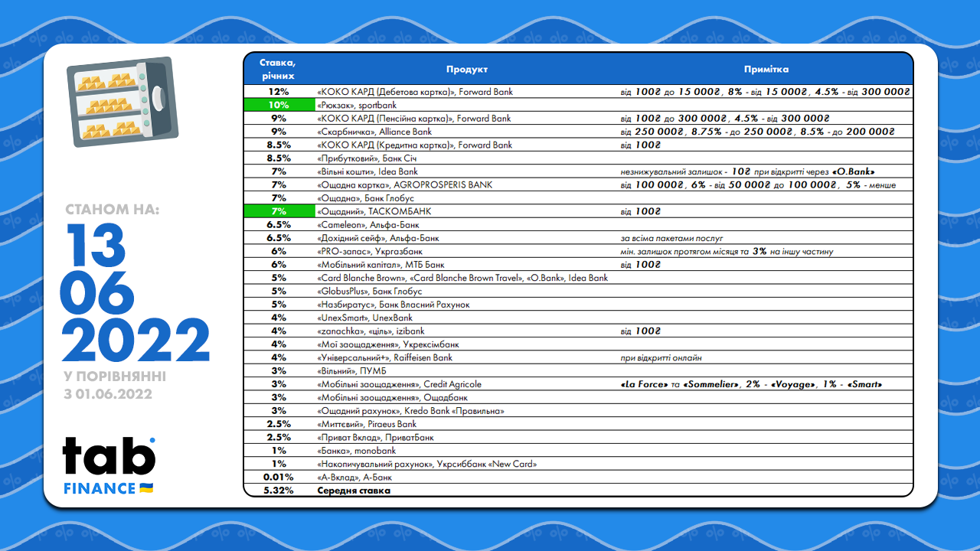
Task: Select the 0.01% rate cell
Action: coord(278,477)
